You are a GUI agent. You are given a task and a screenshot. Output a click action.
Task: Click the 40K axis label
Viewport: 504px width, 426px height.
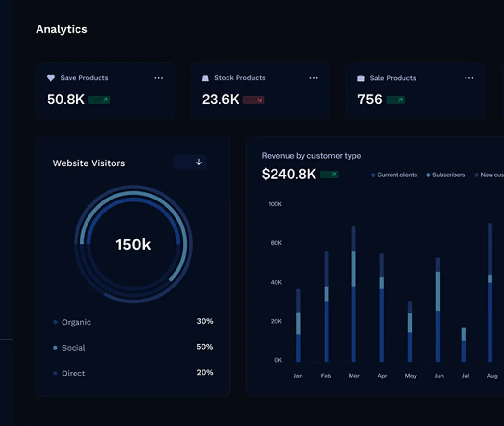point(276,282)
